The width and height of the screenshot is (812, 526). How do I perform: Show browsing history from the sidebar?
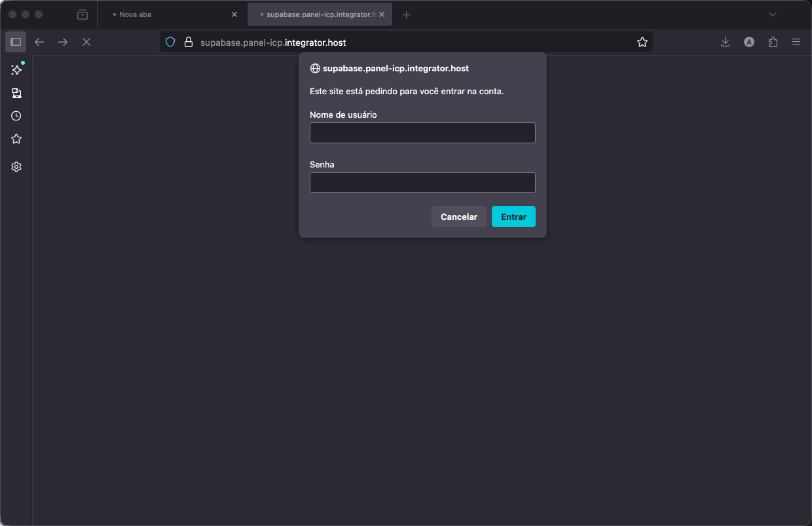(16, 116)
